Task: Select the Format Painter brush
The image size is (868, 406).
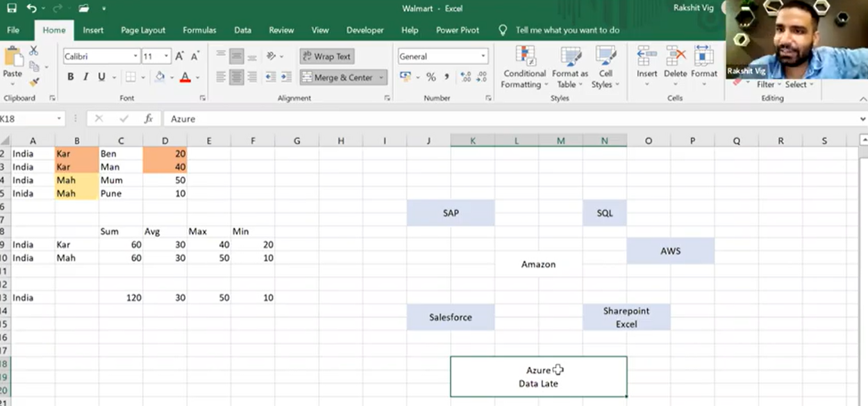Action: click(x=34, y=82)
